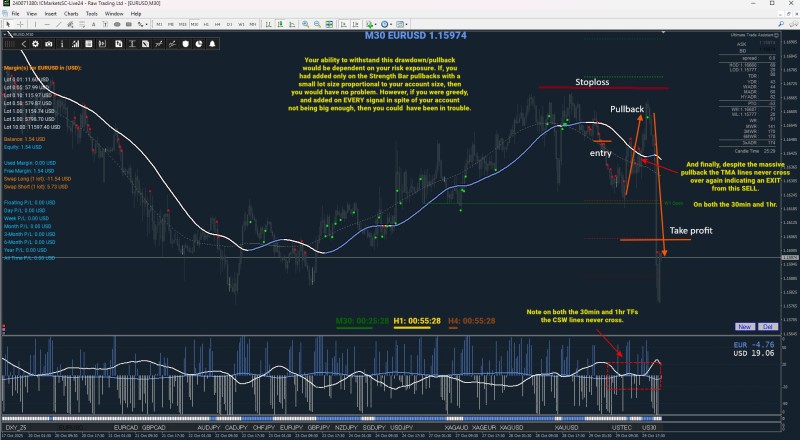Select the equidistant channel tool
800x440 pixels.
(70, 24)
